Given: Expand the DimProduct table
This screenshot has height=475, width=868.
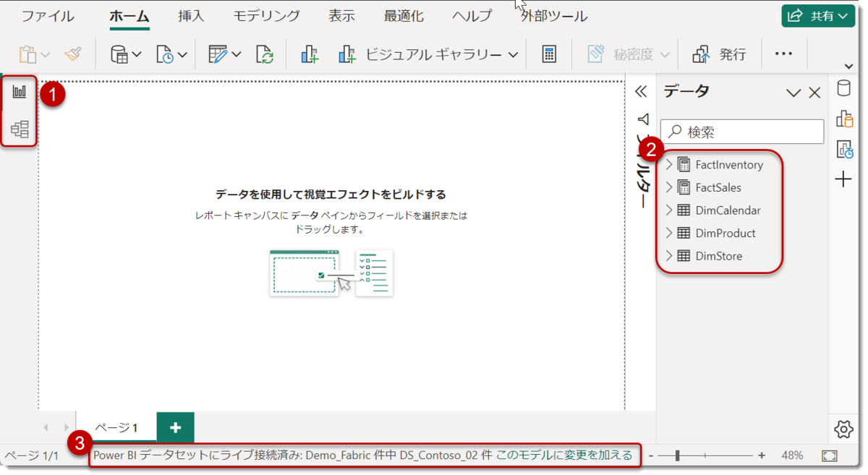Looking at the screenshot, I should [669, 233].
